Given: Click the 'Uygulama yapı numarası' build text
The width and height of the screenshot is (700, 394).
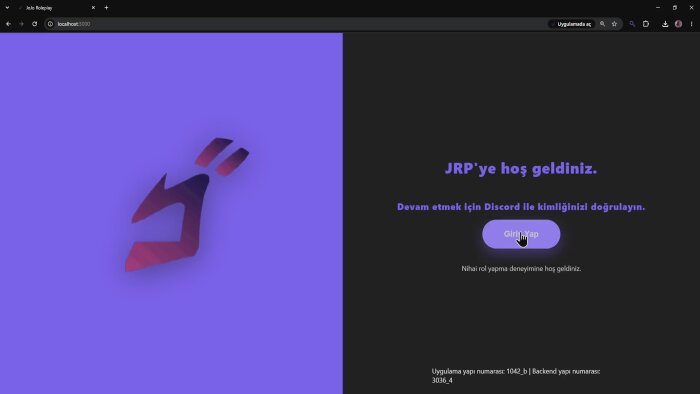Looking at the screenshot, I should (516, 376).
